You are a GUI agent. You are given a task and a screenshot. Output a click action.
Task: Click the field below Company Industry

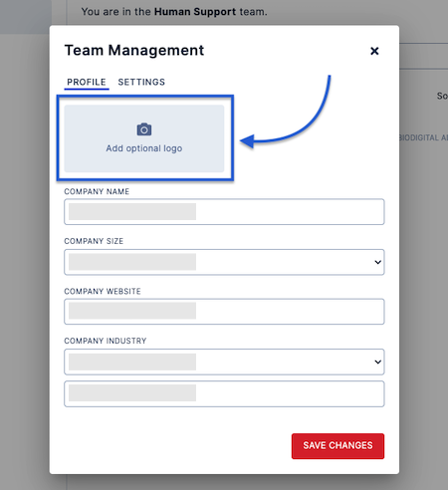coord(224,394)
